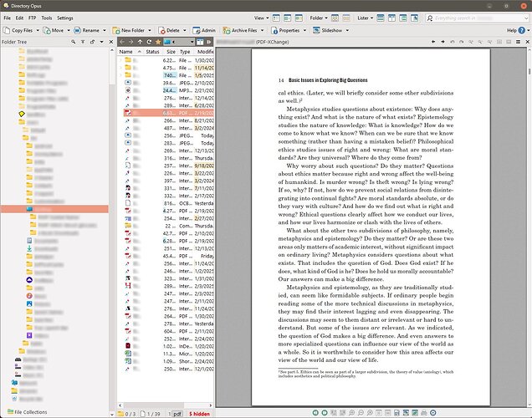Open the FTP menu
Image resolution: width=532 pixels, height=418 pixels.
pyautogui.click(x=33, y=18)
